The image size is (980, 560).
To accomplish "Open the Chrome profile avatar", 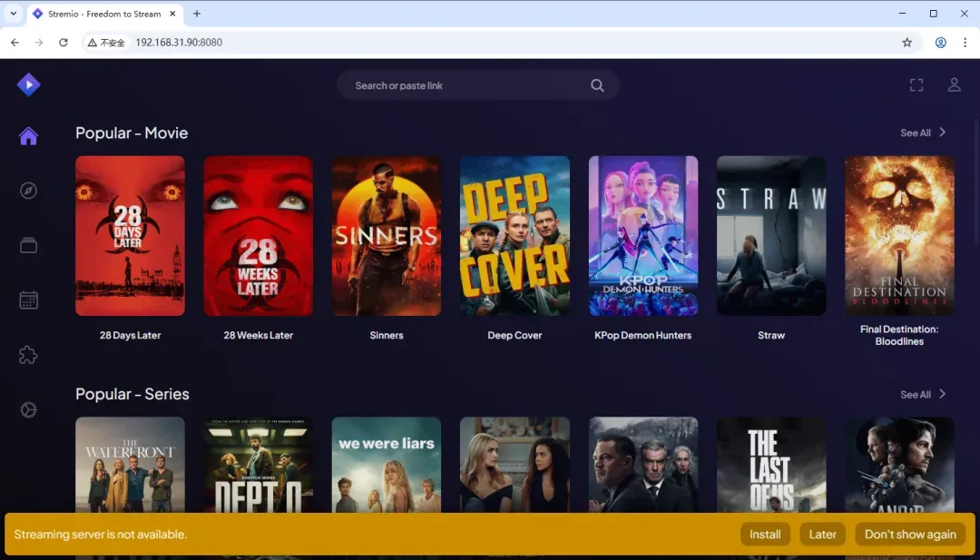I will coord(941,43).
